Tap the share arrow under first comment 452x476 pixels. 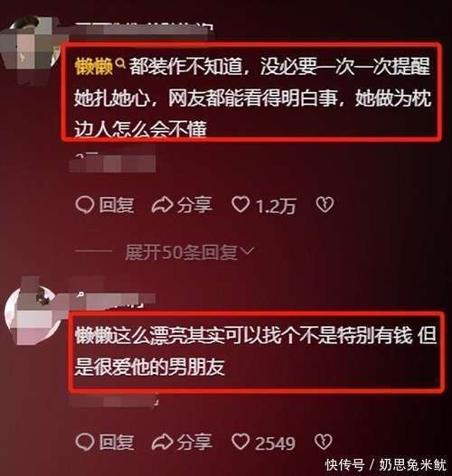pos(162,205)
